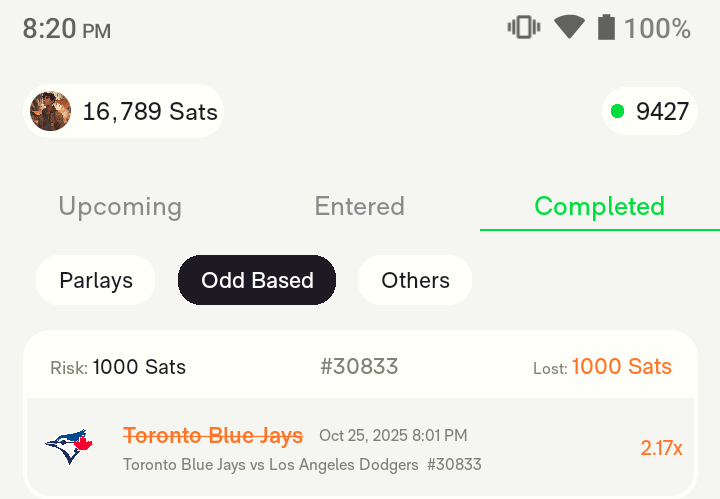The height and width of the screenshot is (499, 720).
Task: Tap the vibrate mode status icon
Action: [x=524, y=28]
